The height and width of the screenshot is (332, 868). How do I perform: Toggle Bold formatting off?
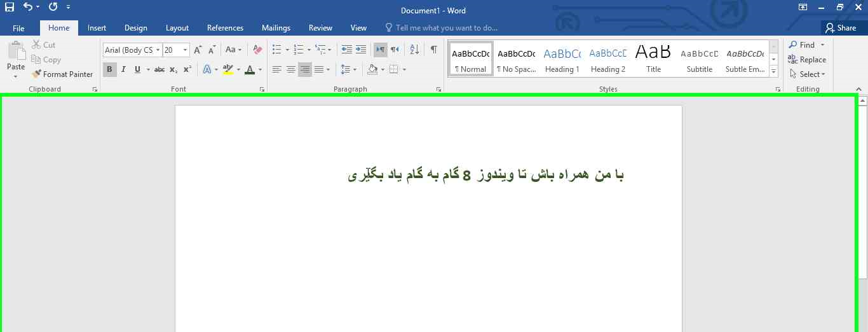[109, 69]
